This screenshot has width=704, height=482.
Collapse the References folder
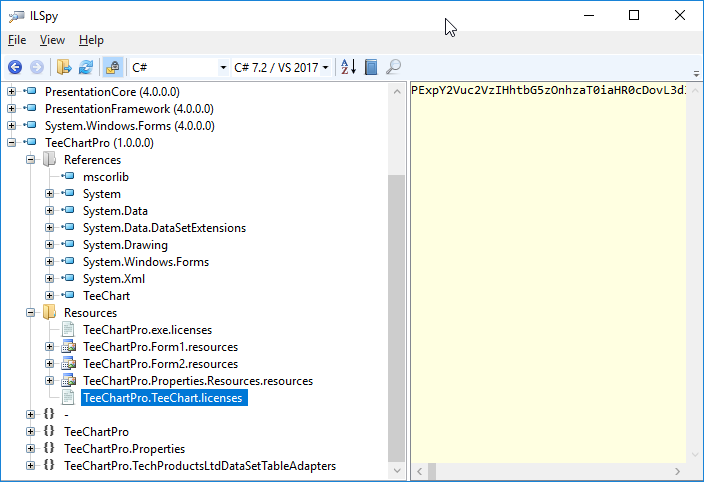click(31, 160)
